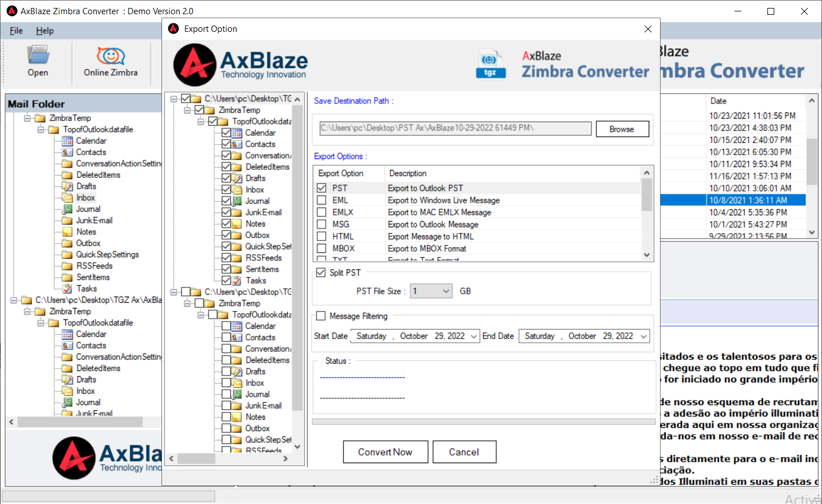Select Calendar icon in main Mail Folder tree
This screenshot has height=504, width=822.
[68, 141]
